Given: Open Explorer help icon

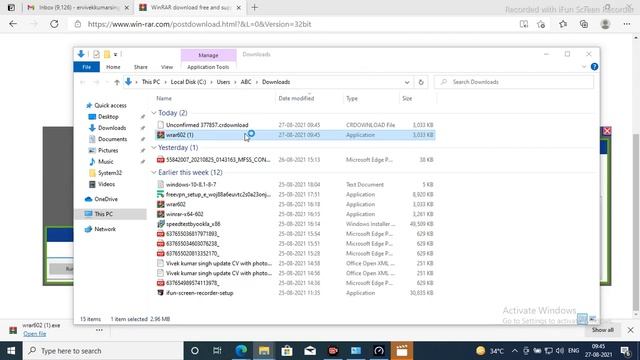Looking at the screenshot, I should [594, 67].
